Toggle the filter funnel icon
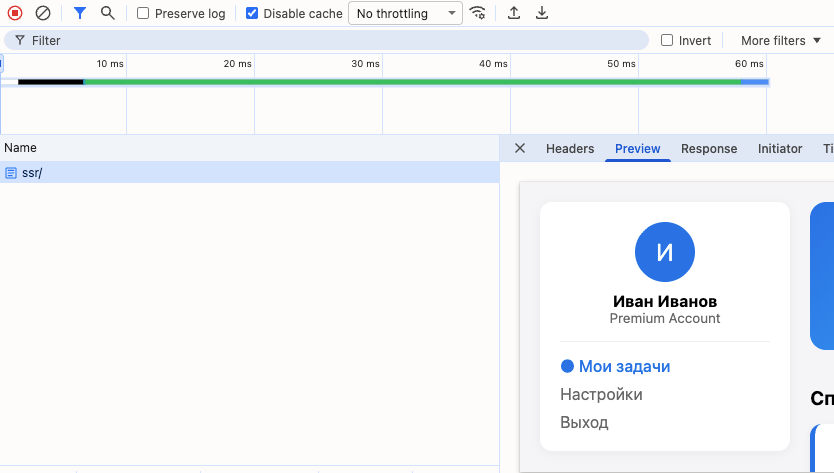Screen dimensions: 834x473 (x=80, y=13)
